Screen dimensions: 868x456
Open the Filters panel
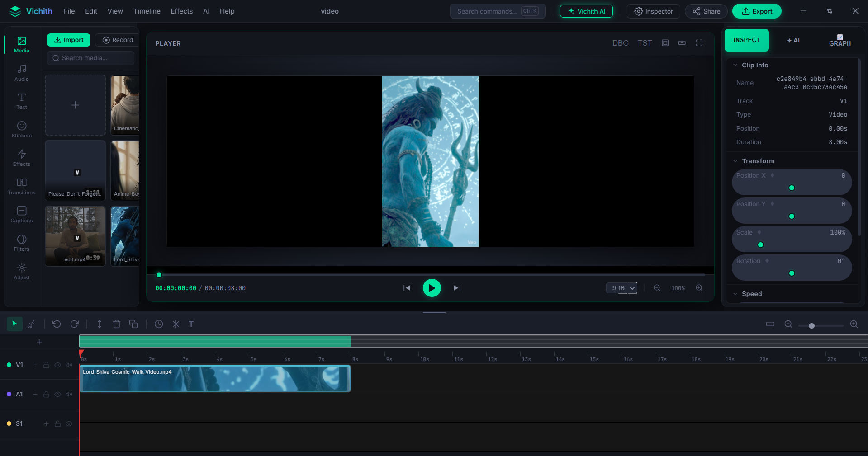click(x=21, y=243)
